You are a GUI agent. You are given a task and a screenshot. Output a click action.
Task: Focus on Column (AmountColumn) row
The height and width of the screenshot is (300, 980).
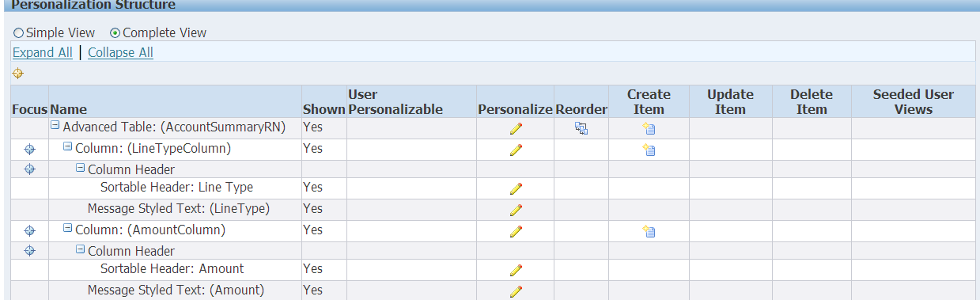click(30, 230)
